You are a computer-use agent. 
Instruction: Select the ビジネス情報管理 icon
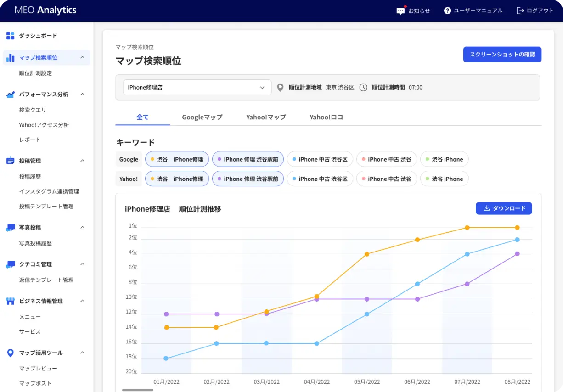(10, 301)
